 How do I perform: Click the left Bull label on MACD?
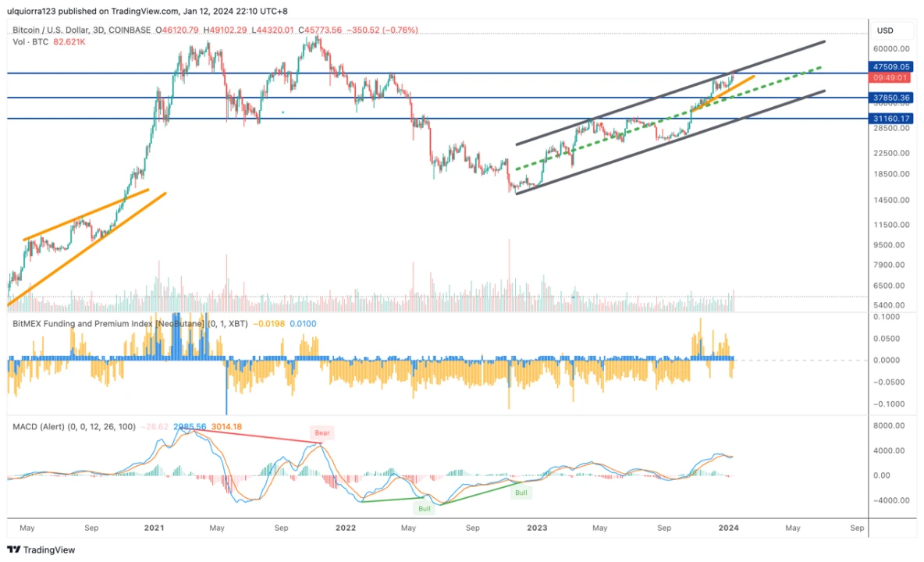425,508
